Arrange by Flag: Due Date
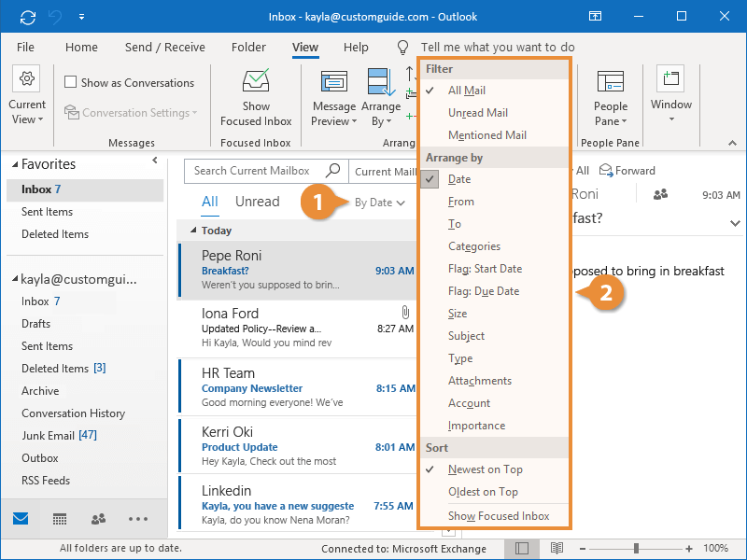 point(494,291)
